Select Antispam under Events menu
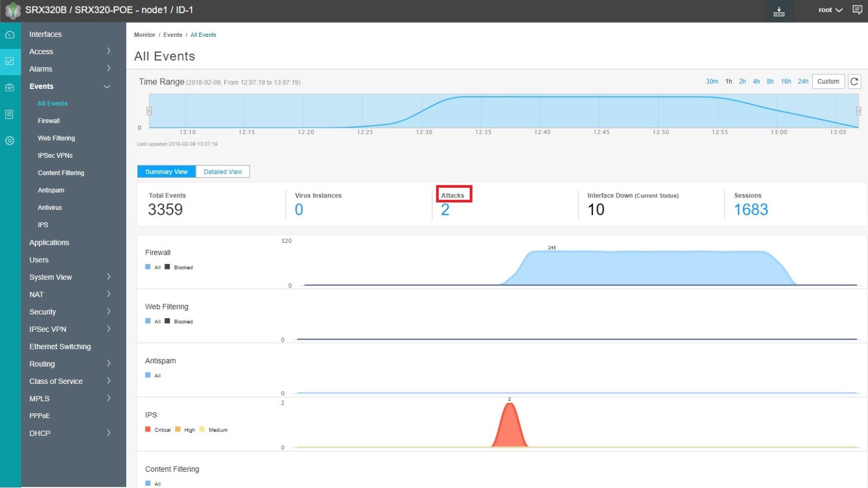 (50, 190)
